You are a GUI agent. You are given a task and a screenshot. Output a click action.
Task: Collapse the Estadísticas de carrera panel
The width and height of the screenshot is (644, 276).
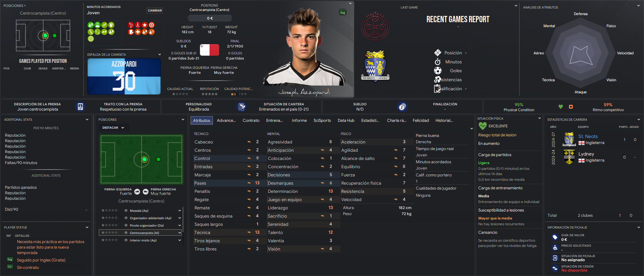click(x=639, y=120)
